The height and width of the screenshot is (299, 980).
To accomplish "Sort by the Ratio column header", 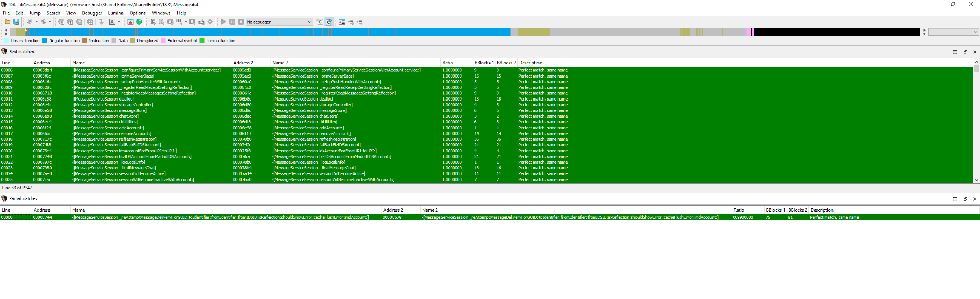I will coord(448,63).
